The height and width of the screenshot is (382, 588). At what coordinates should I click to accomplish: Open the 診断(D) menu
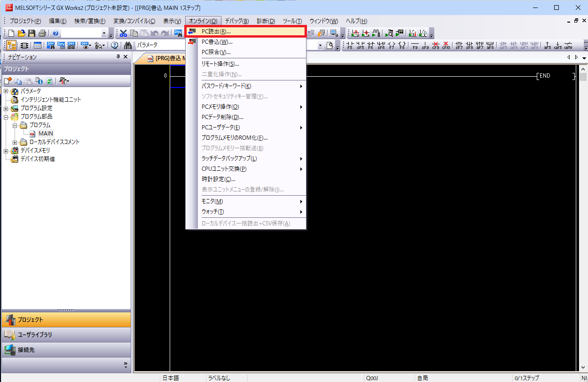(x=266, y=21)
